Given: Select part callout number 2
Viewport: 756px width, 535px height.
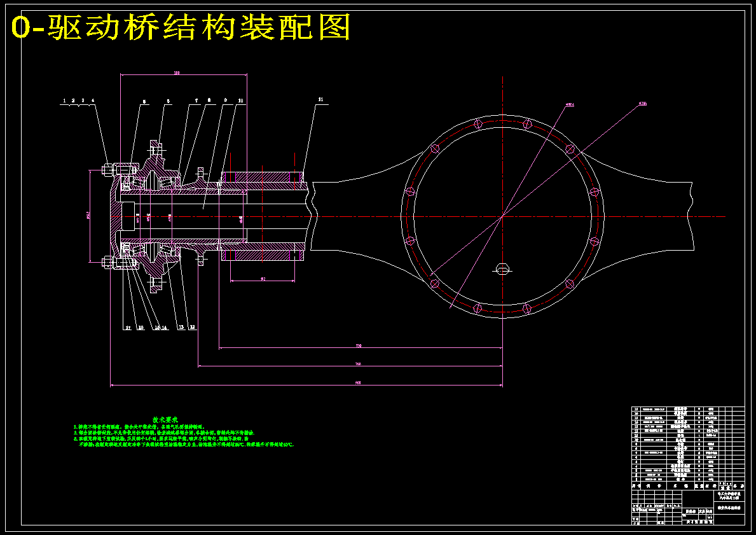Looking at the screenshot, I should [73, 101].
